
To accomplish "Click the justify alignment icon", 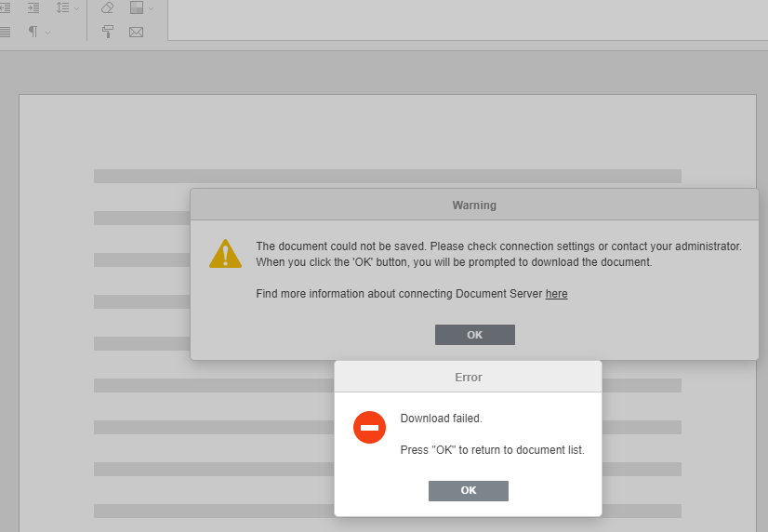I will pyautogui.click(x=5, y=33).
